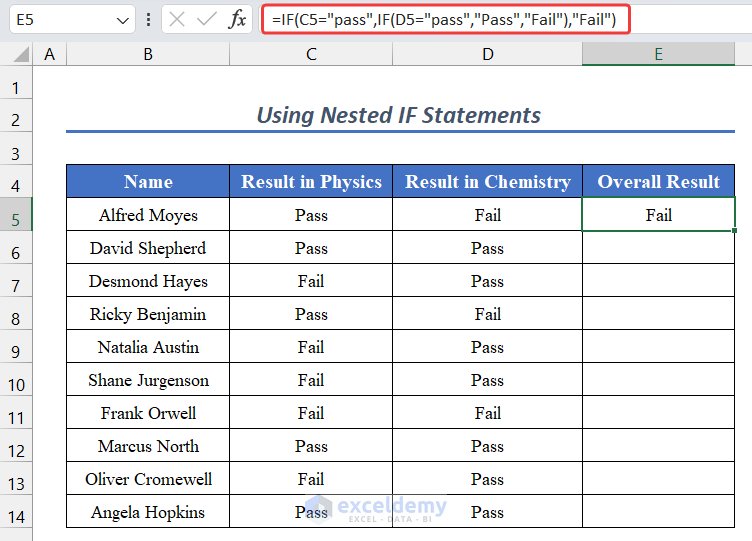Click the Insert Function fx icon

point(237,20)
